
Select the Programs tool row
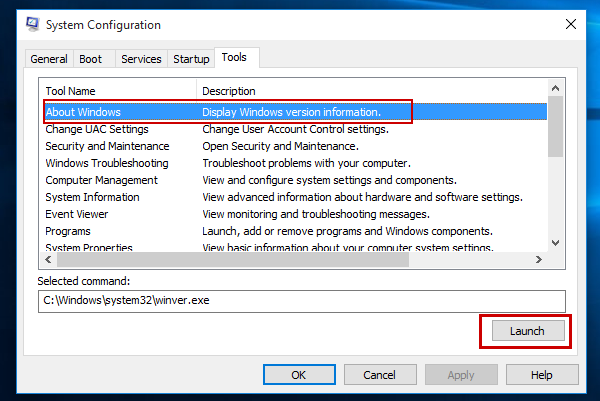coord(295,231)
